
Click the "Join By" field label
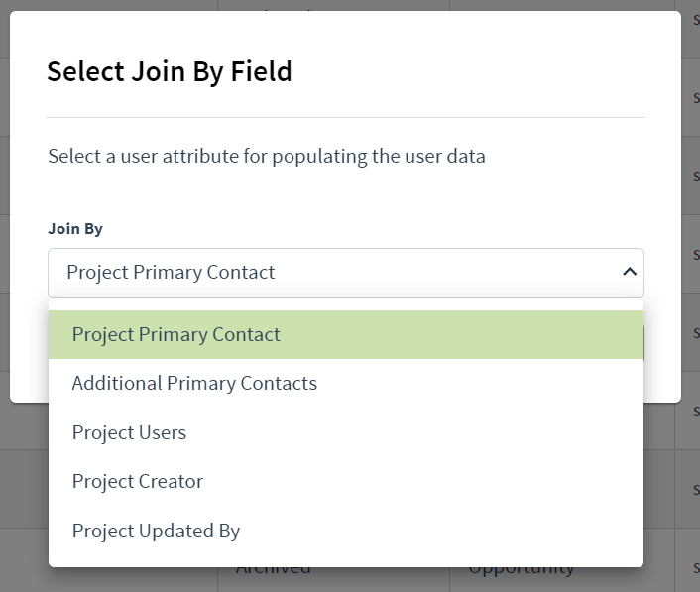pyautogui.click(x=75, y=229)
